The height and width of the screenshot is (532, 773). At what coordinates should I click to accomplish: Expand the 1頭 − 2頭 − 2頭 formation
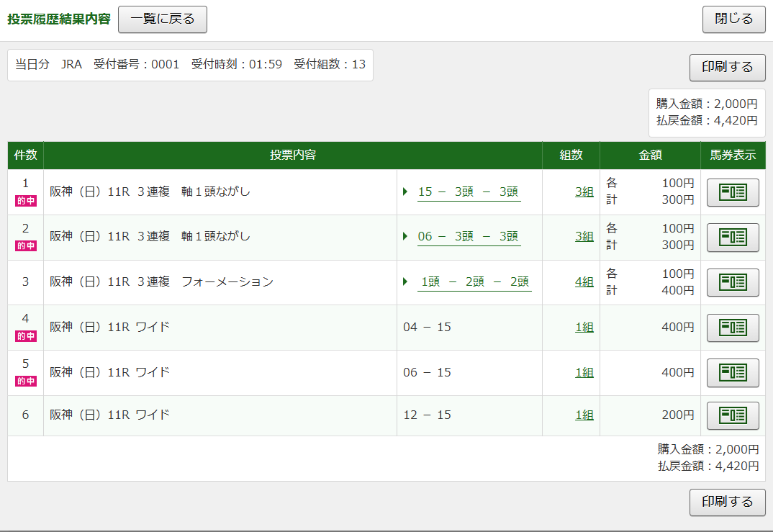[x=474, y=282]
